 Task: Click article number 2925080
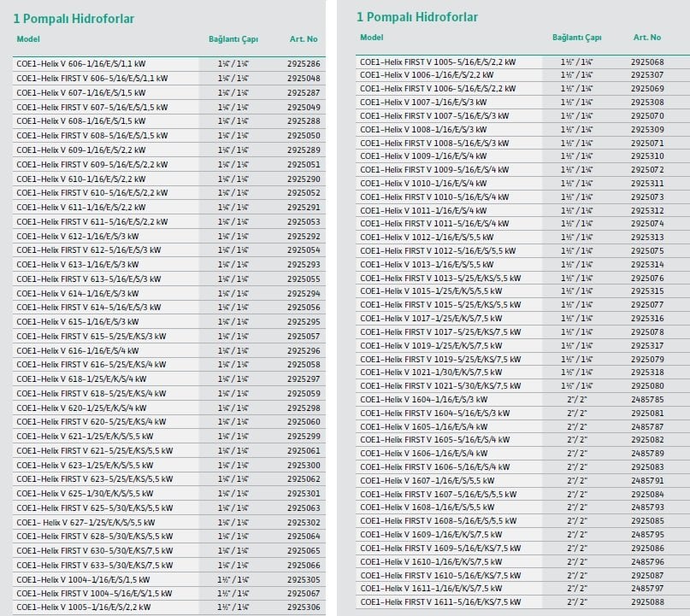coord(647,386)
